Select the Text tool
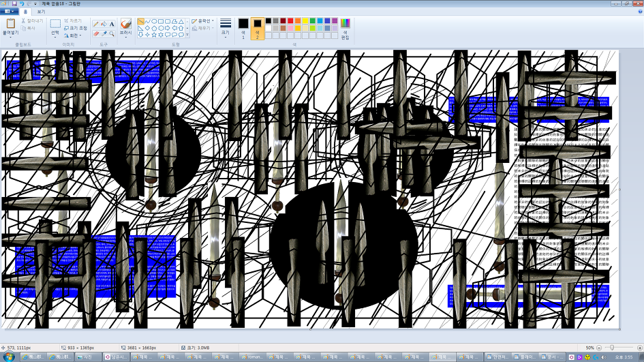The image size is (644, 362). 112,24
